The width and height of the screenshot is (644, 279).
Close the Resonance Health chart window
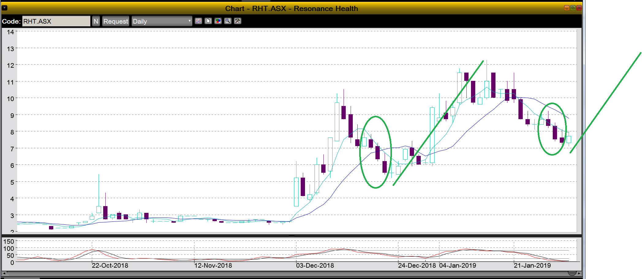579,8
